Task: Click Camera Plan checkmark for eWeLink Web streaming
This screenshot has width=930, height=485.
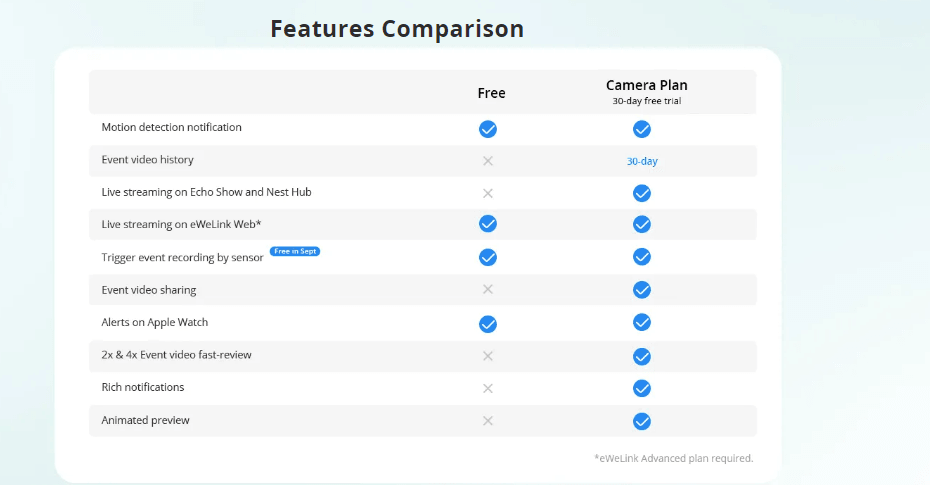Action: pyautogui.click(x=641, y=224)
